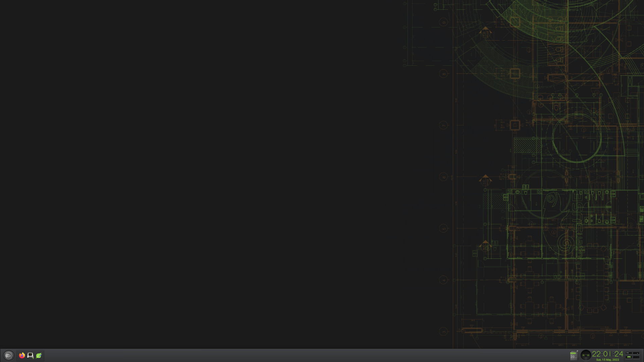Click the date label Sun, 15 May, 2022
The width and height of the screenshot is (644, 362).
click(607, 359)
